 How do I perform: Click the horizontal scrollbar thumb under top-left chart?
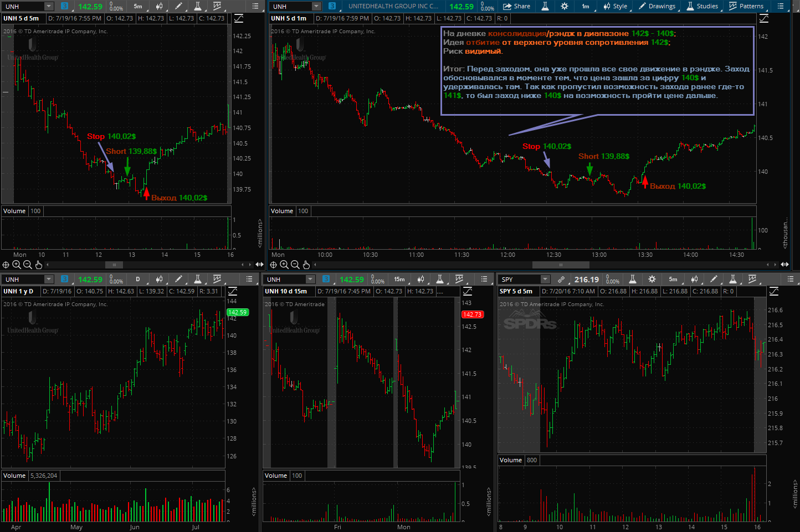(x=114, y=265)
